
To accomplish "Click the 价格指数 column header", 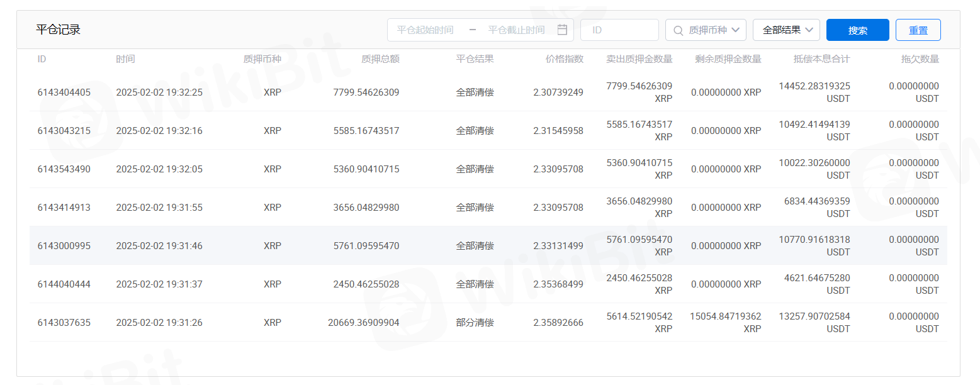I will coord(564,59).
